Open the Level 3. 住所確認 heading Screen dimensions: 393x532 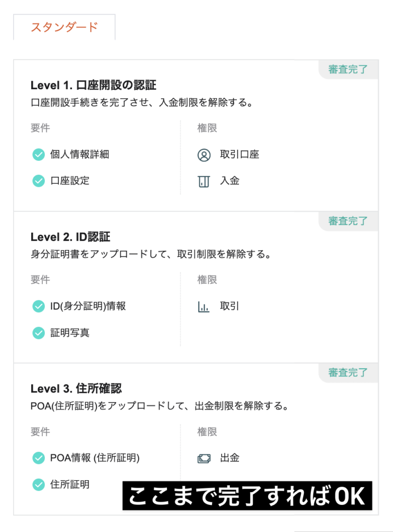[76, 388]
